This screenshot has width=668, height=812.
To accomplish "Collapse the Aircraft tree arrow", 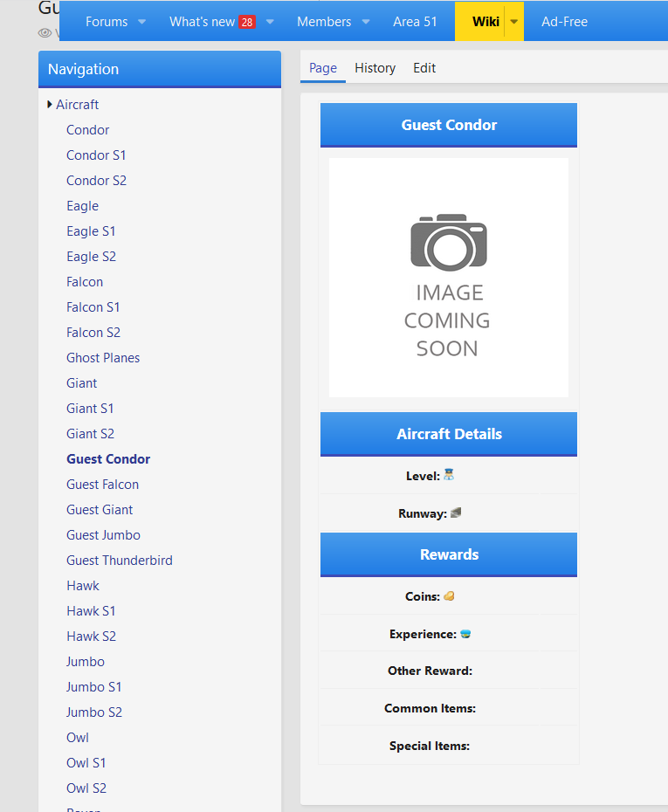I will (x=50, y=104).
